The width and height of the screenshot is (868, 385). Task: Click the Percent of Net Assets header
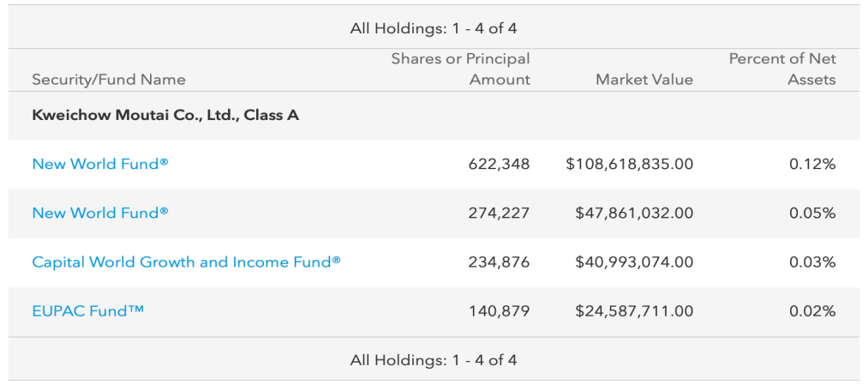click(782, 69)
